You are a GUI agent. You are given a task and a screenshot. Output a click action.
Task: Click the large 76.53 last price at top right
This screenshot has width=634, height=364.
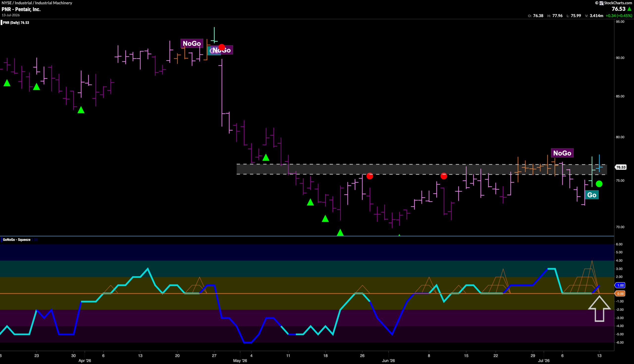[x=618, y=9]
